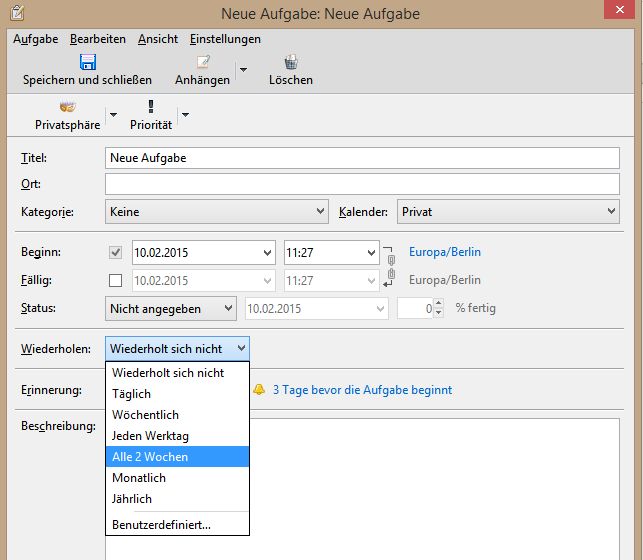Open the Kalender dropdown showing Privat
The width and height of the screenshot is (643, 560).
(508, 212)
